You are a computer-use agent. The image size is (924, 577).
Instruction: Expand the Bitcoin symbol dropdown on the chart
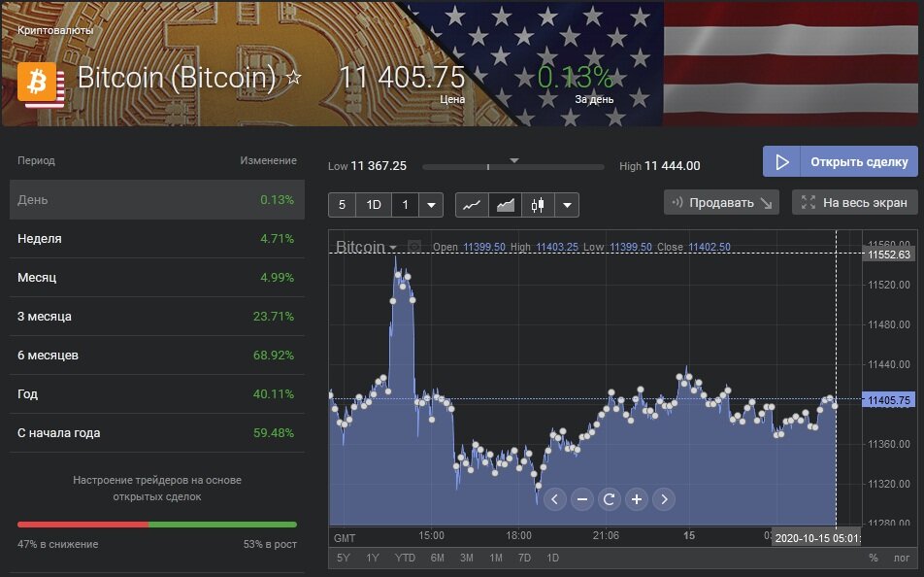coord(393,248)
